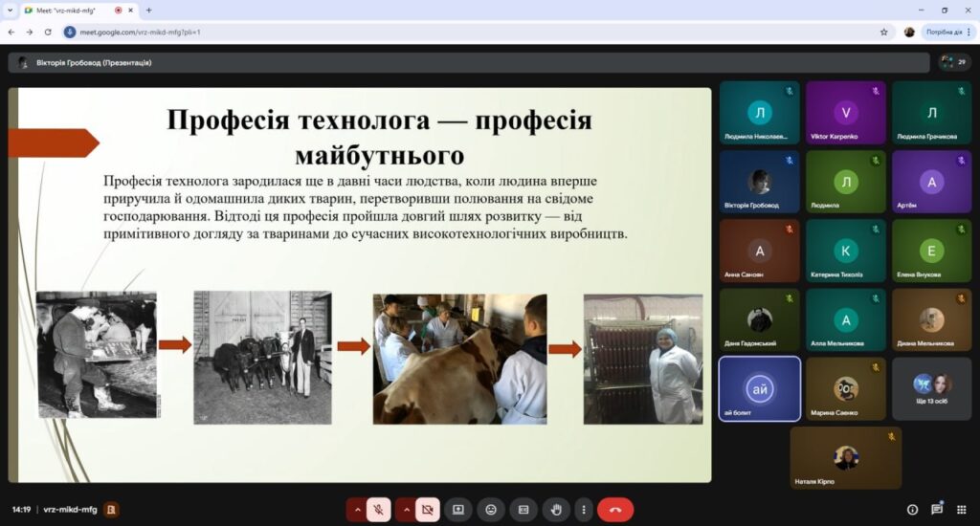Start presenting your screen
Viewport: 980px width, 526px height.
pos(458,510)
